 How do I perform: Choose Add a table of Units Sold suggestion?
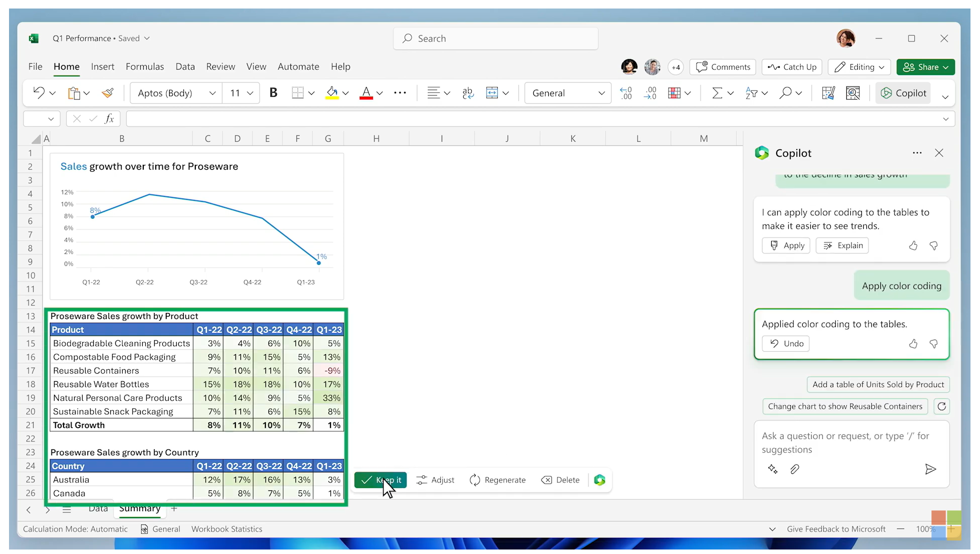[878, 384]
